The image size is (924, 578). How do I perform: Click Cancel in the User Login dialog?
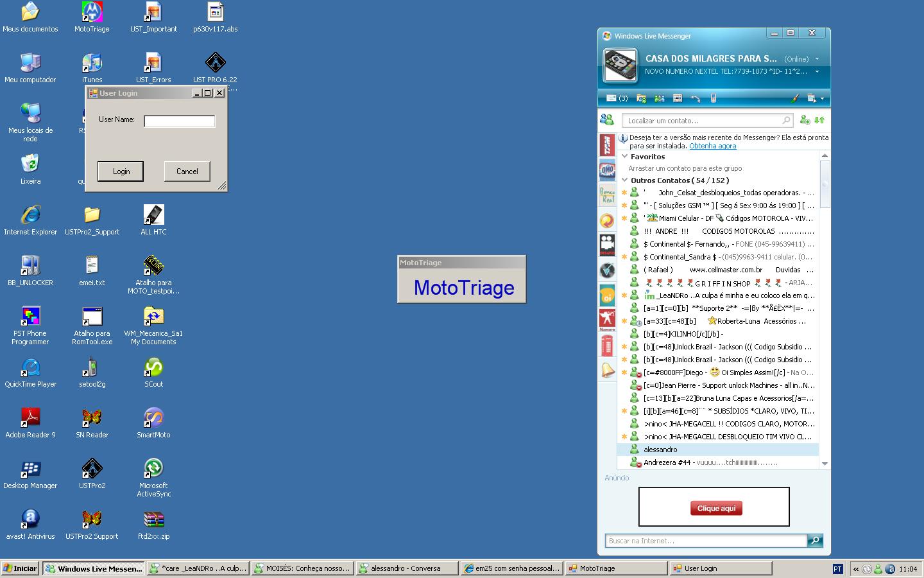187,171
